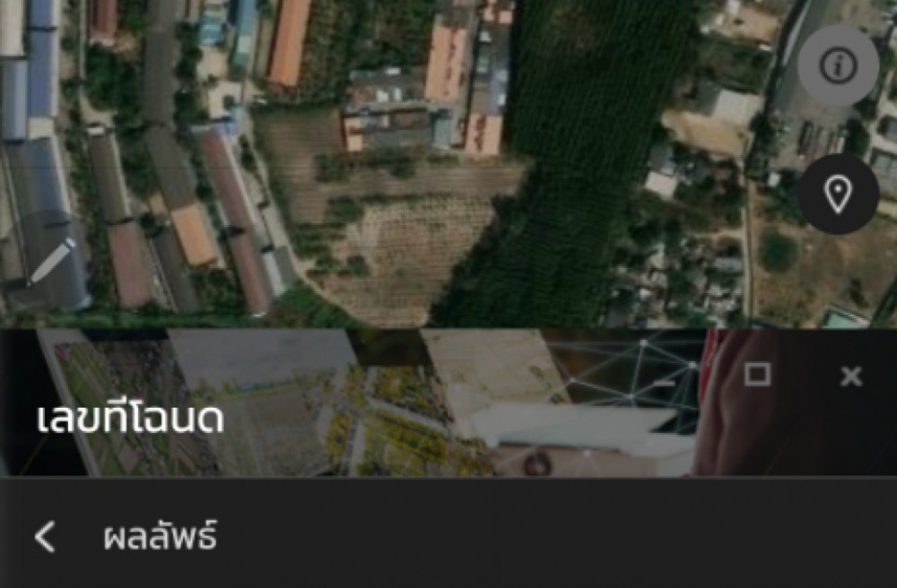Image resolution: width=897 pixels, height=588 pixels.
Task: Select the long orange-roofed building at top
Action: point(290,41)
